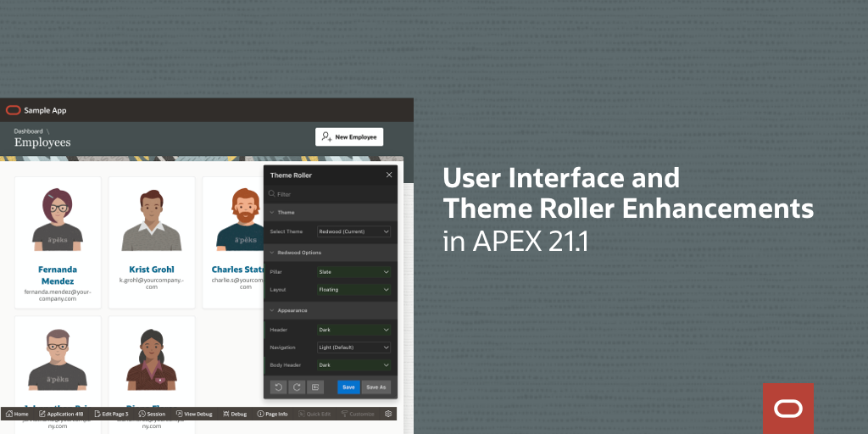Click the Oracle logo in Sample App header
Viewport: 868px width, 434px height.
(x=14, y=110)
